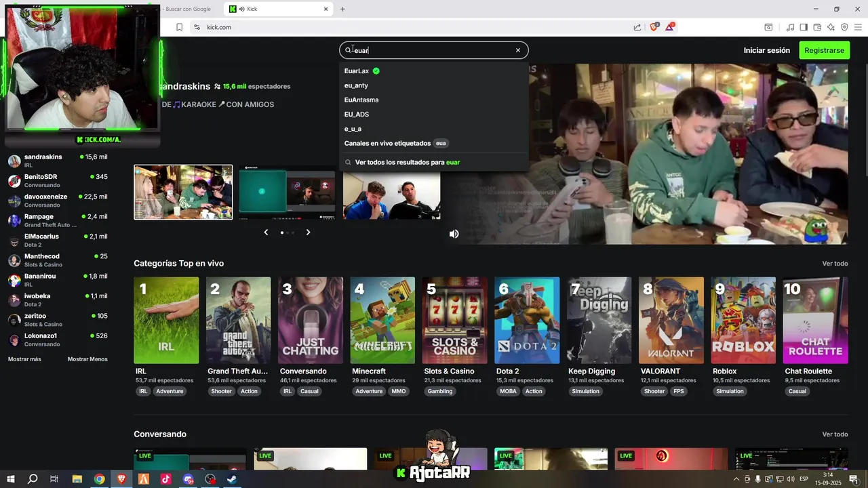Open Ver todo for Conversando section
This screenshot has height=488, width=868.
point(835,434)
